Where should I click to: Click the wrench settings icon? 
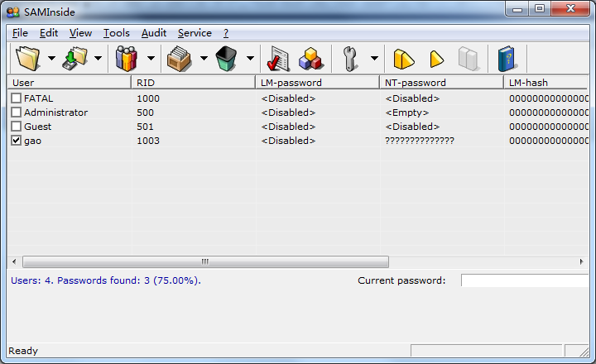tap(349, 59)
